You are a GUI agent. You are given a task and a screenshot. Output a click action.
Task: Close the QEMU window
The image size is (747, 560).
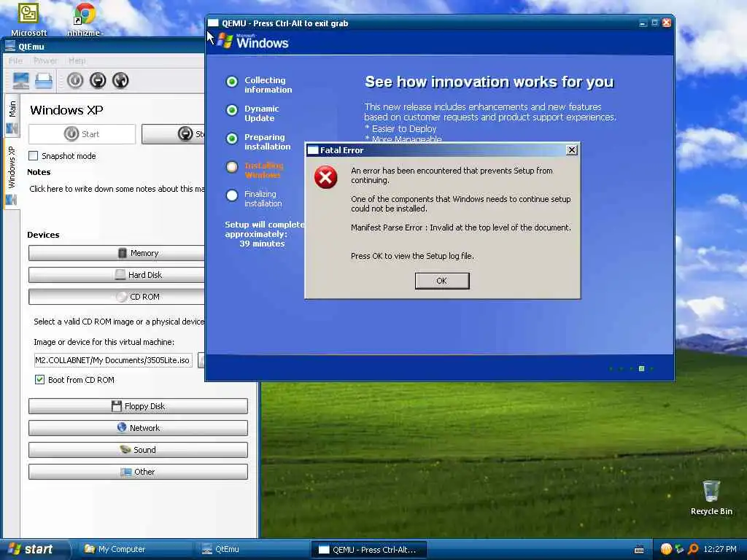point(667,23)
